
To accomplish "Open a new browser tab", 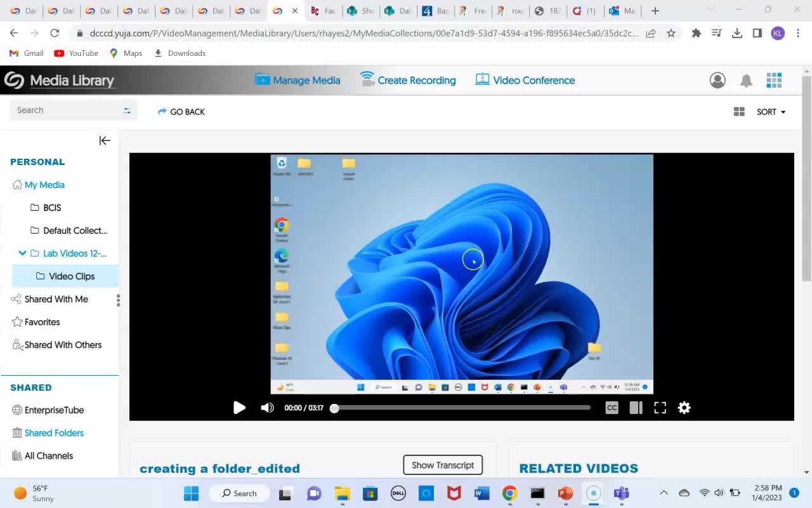I will point(655,11).
